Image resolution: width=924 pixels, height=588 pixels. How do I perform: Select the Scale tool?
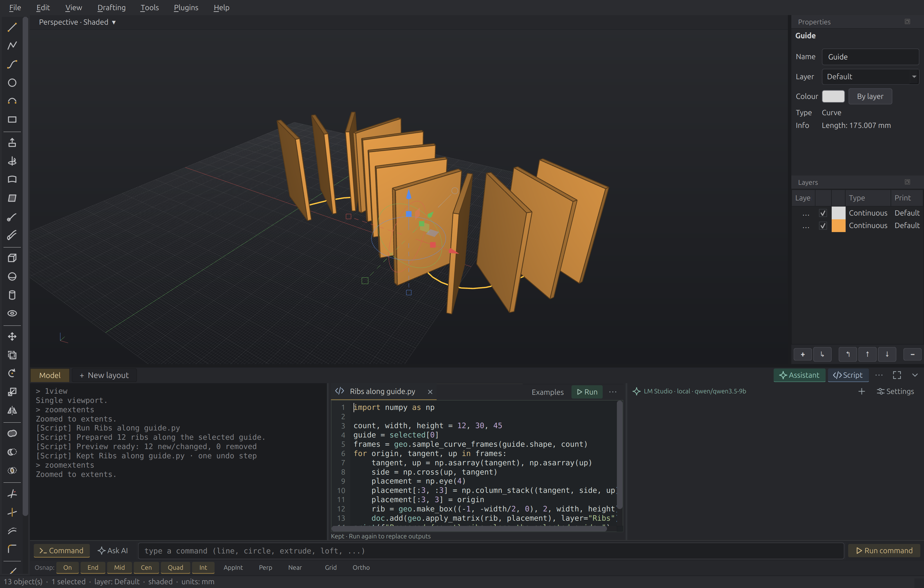tap(12, 392)
